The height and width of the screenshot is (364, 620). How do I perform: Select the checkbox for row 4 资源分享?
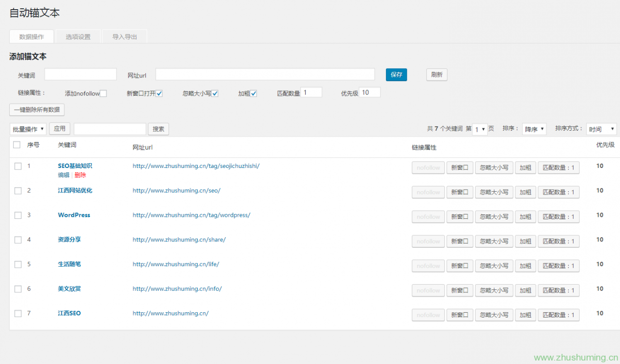[18, 240]
